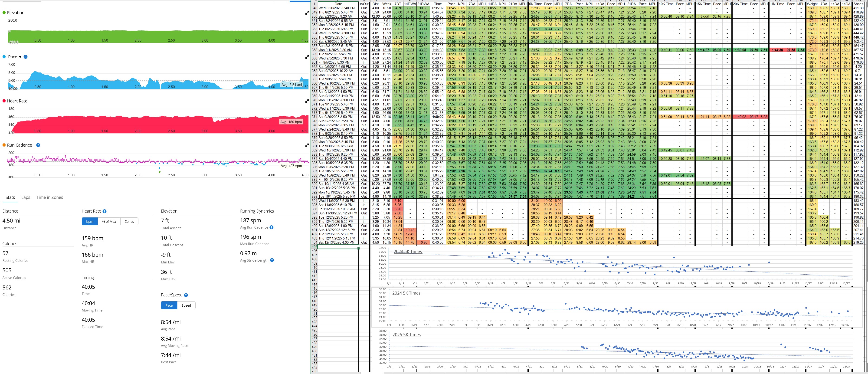The height and width of the screenshot is (374, 868).
Task: Open help for Avg Stride Length
Action: coord(272,260)
